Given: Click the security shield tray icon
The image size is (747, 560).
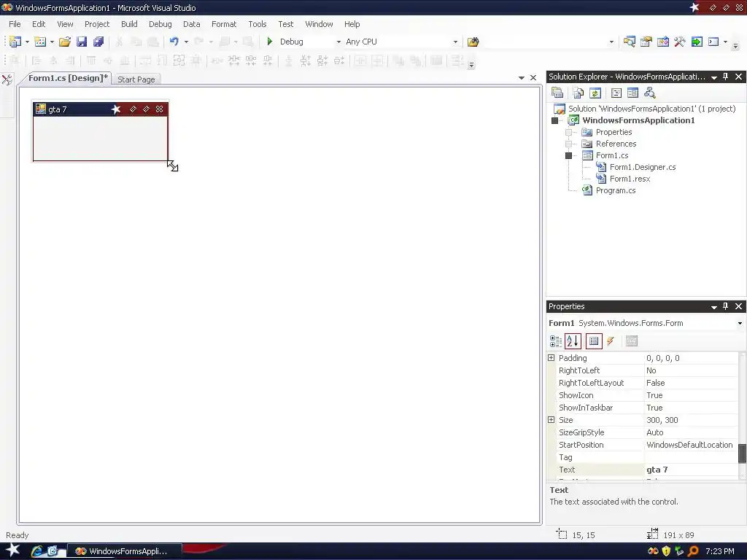Looking at the screenshot, I should tap(666, 551).
